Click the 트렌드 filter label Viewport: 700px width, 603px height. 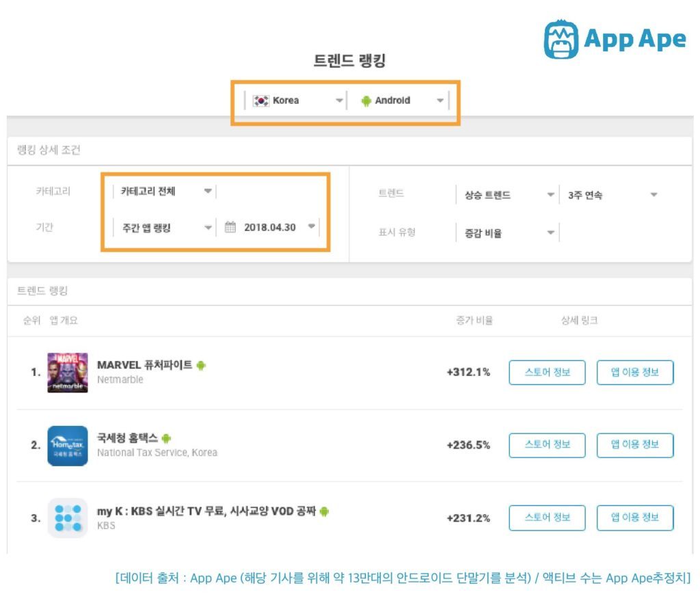[391, 193]
